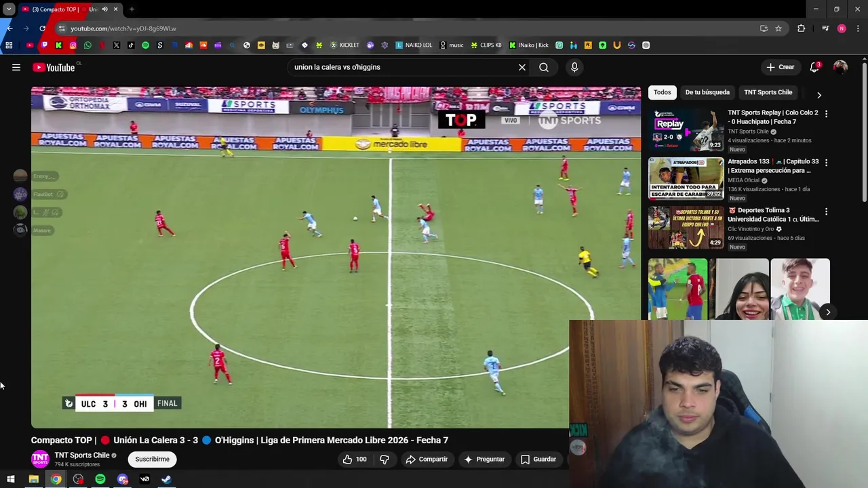Viewport: 868px width, 488px height.
Task: Open the Spotify bookmark icon
Action: pos(145,45)
